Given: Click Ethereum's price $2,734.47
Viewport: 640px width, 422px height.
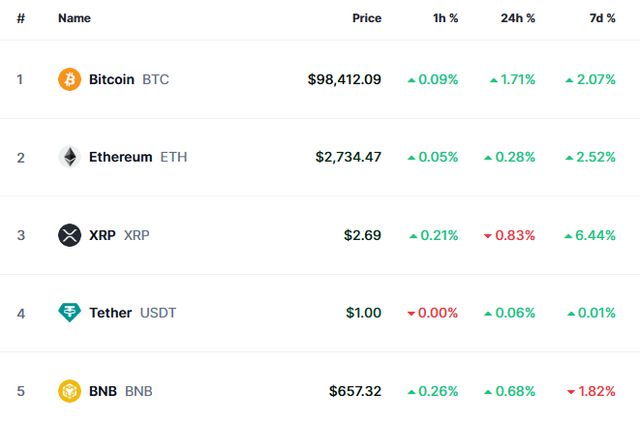Looking at the screenshot, I should tap(348, 157).
